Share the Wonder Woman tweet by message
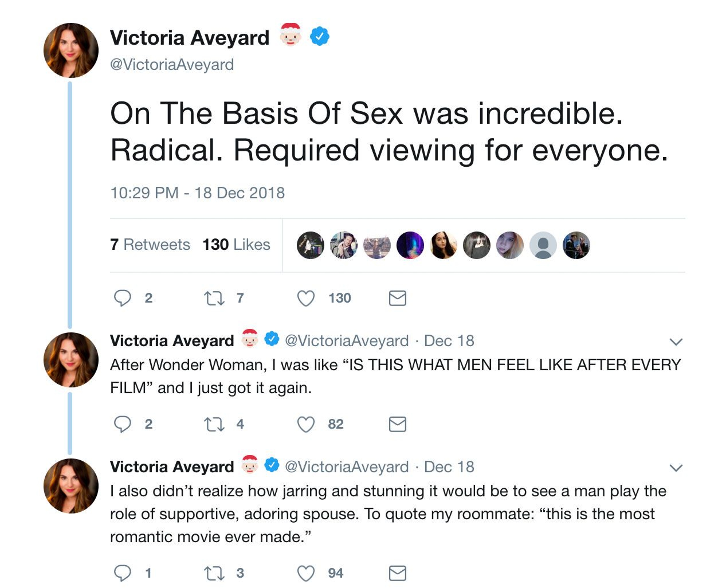Viewport: 726px width, 588px height. pos(397,424)
